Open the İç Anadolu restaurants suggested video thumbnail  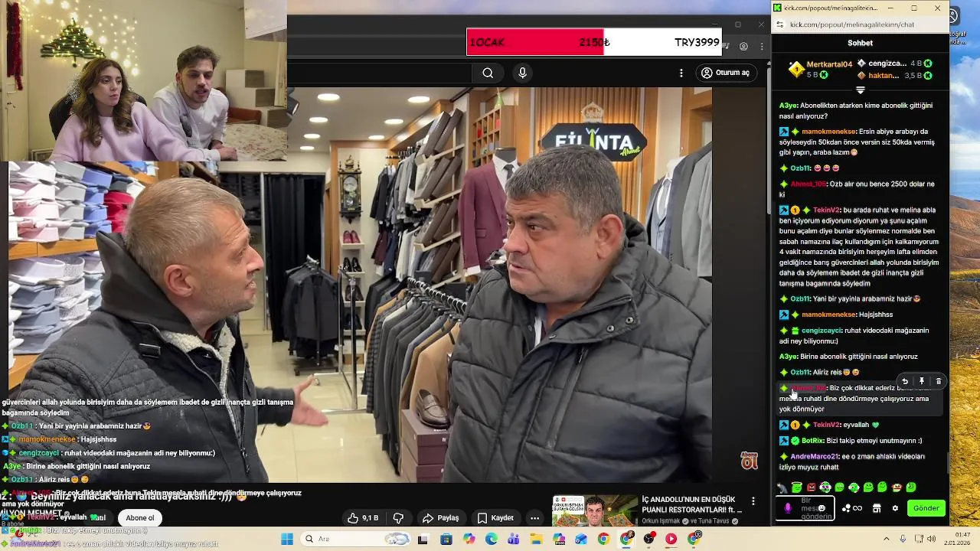pyautogui.click(x=594, y=511)
